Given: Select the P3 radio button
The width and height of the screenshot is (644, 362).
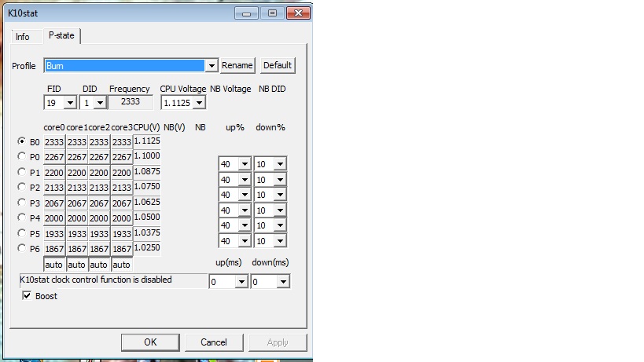Looking at the screenshot, I should [21, 203].
